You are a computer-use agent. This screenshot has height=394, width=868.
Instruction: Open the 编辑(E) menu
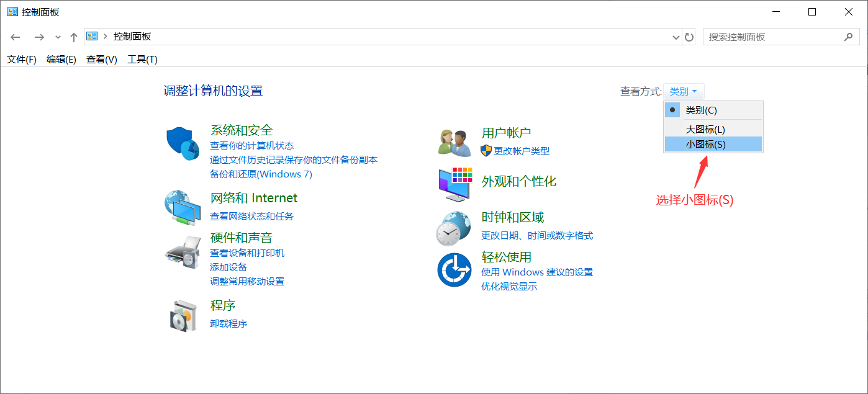[x=61, y=60]
